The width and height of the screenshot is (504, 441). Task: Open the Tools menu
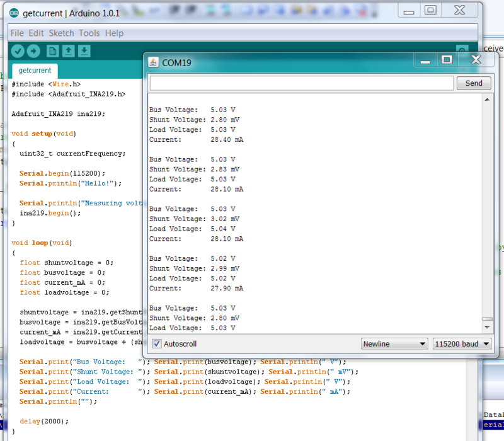click(89, 33)
